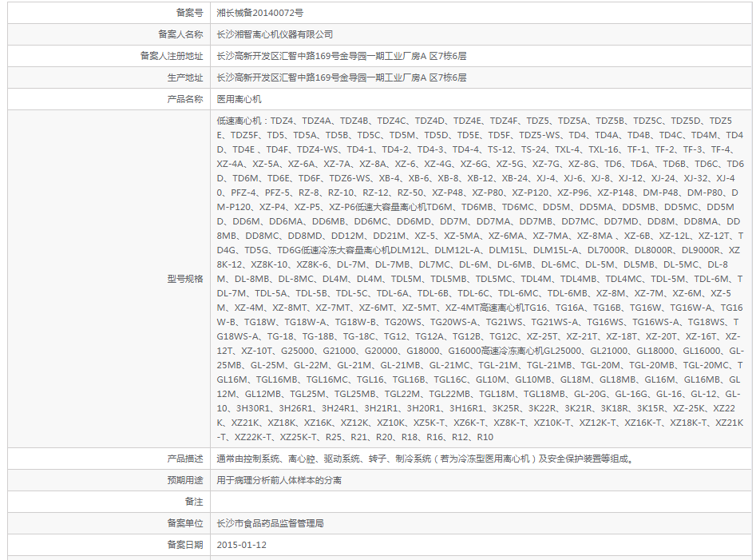The image size is (756, 560).
Task: Select the 备案日期 label
Action: pyautogui.click(x=185, y=545)
